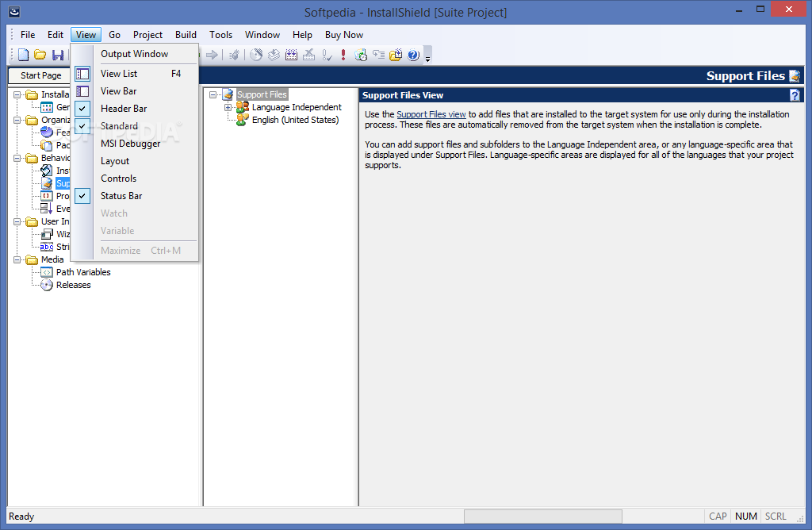Screen dimensions: 812x530
Task: Click the Ready status text
Action: coord(21,517)
